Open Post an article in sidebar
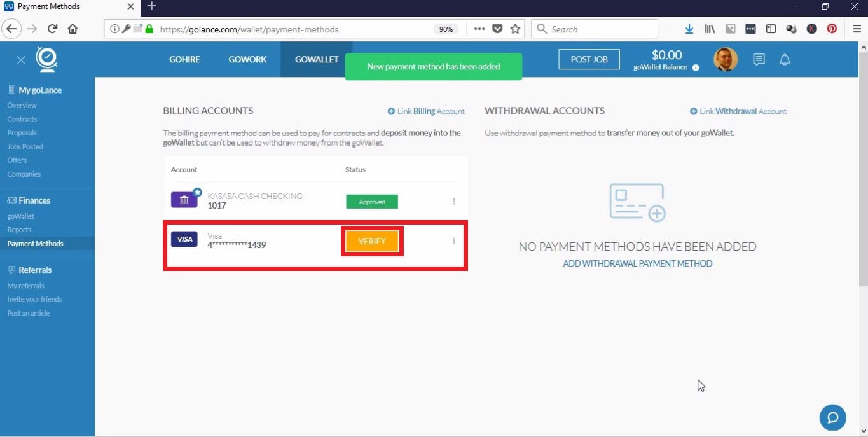The height and width of the screenshot is (437, 868). click(x=29, y=313)
